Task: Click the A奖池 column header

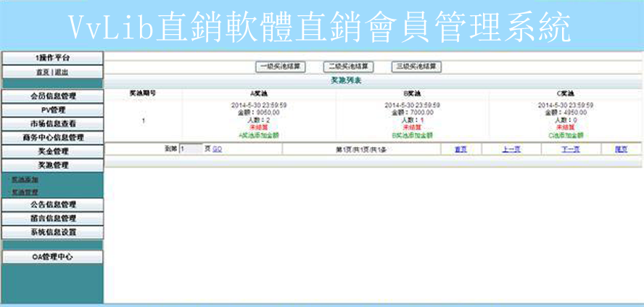Action: [259, 94]
